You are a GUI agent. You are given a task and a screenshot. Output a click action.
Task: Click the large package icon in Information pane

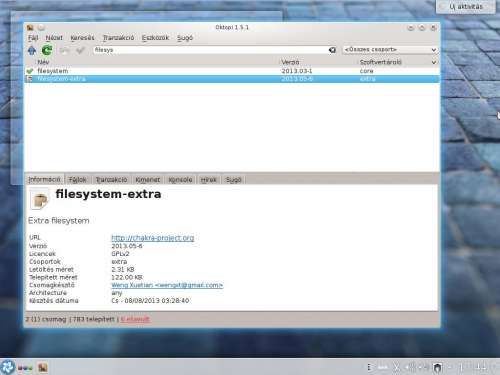coord(40,199)
